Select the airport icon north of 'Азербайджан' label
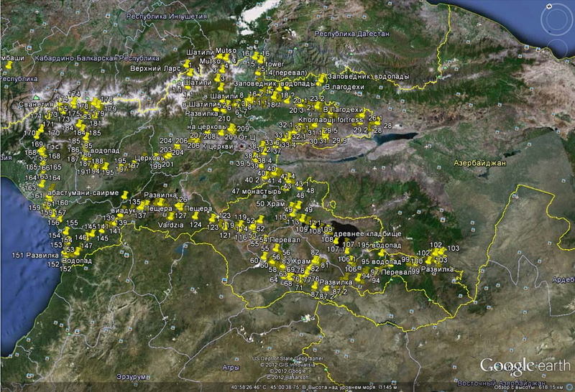 coord(426,146)
